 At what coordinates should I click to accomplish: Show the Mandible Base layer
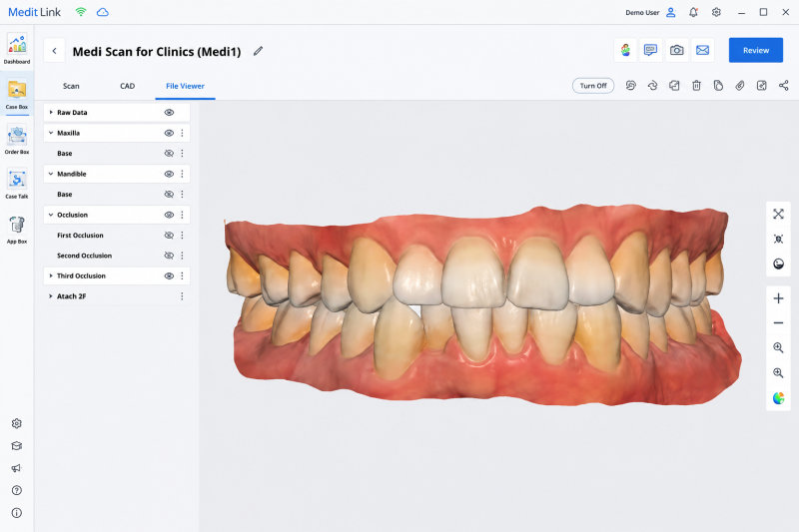click(x=169, y=195)
